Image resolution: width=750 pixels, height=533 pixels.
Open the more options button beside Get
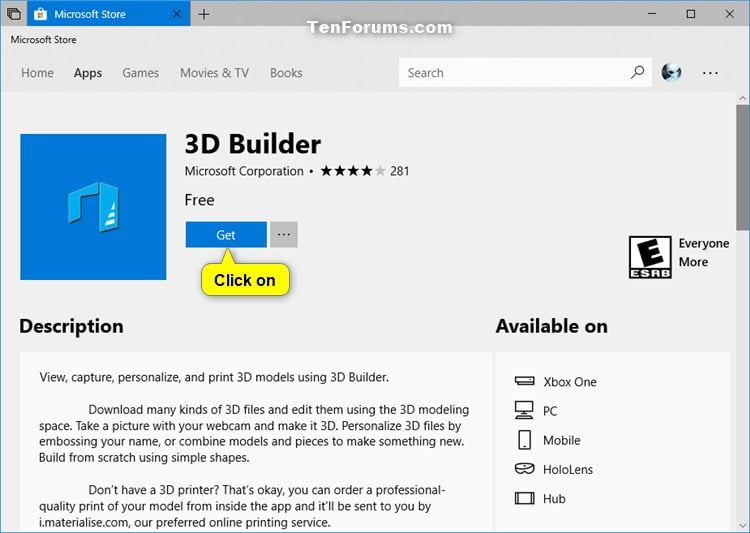[x=284, y=234]
